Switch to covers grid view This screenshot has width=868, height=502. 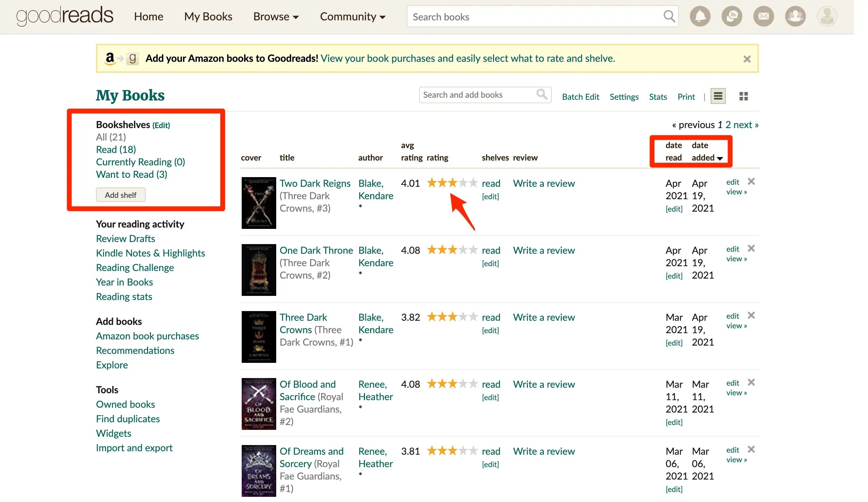[744, 96]
